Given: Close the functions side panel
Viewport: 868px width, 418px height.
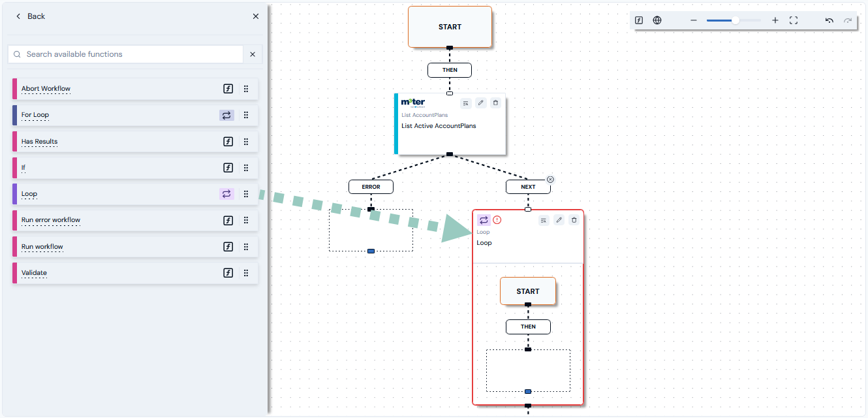Looking at the screenshot, I should (x=256, y=16).
